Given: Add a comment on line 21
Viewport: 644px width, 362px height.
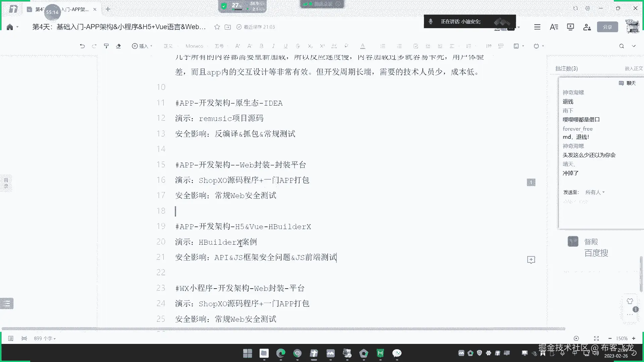Looking at the screenshot, I should point(531,260).
